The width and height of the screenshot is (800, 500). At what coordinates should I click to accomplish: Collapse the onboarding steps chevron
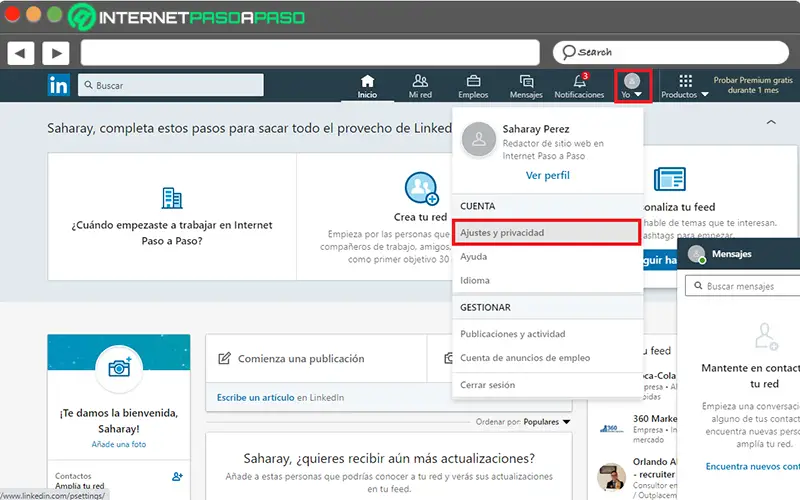(771, 122)
